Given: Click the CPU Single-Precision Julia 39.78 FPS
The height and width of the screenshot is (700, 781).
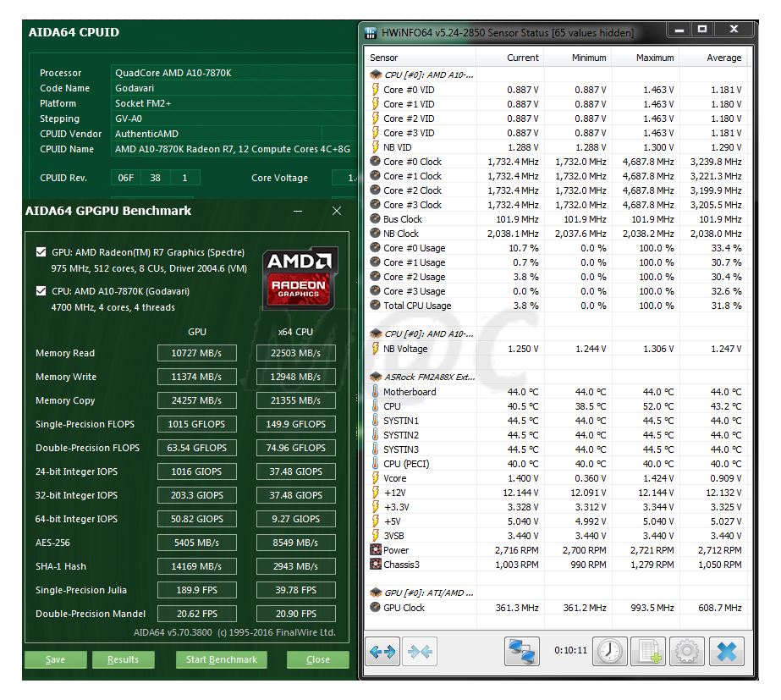Looking at the screenshot, I should [296, 590].
